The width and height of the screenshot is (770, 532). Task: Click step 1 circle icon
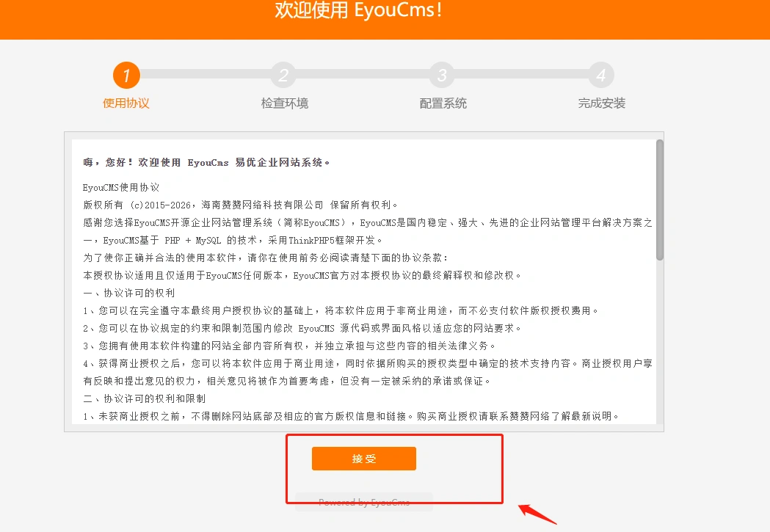click(x=126, y=75)
